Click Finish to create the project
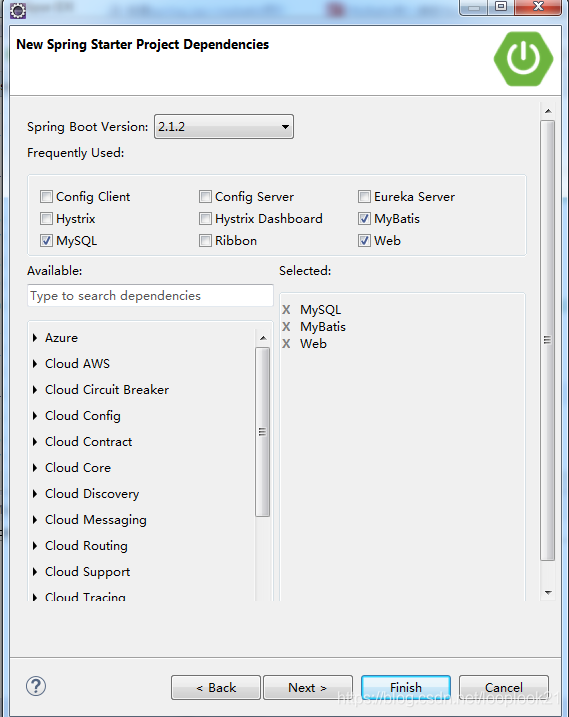 406,687
